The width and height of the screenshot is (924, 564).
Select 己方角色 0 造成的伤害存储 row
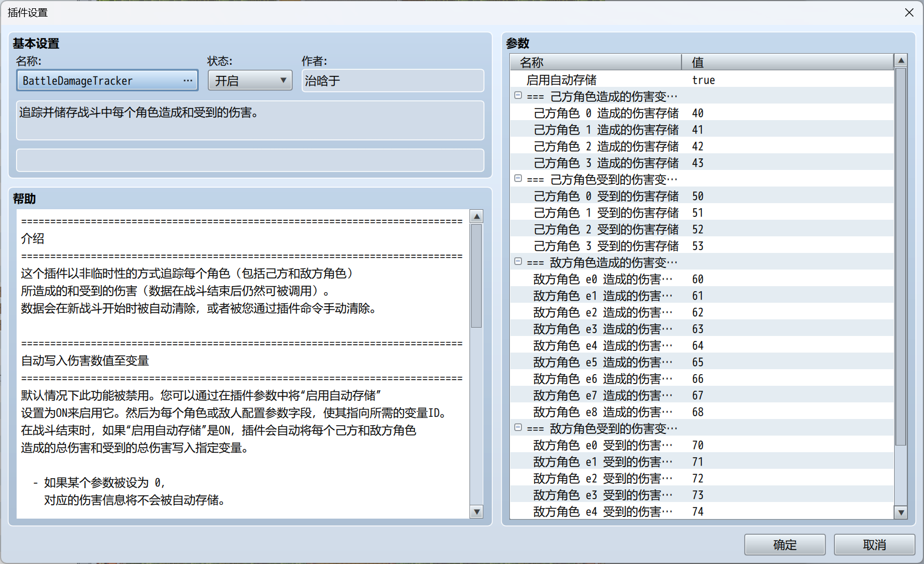[x=702, y=113]
